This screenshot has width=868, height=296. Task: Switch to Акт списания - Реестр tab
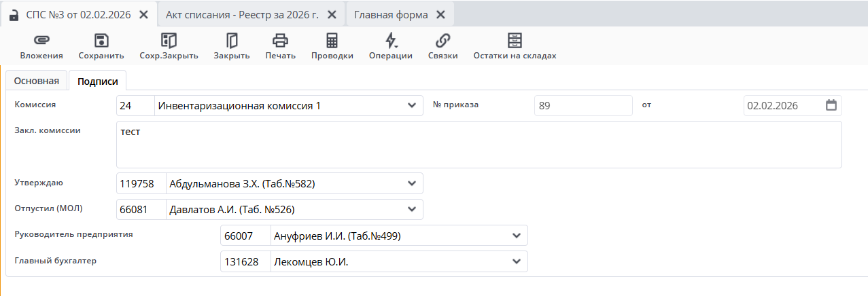coord(242,15)
